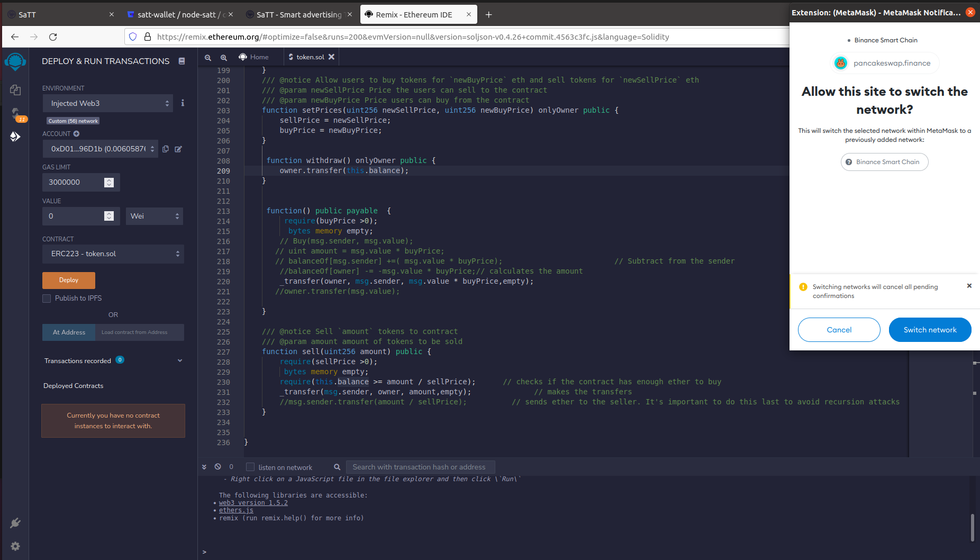980x560 pixels.
Task: Click Switch network in MetaMask
Action: (x=930, y=330)
